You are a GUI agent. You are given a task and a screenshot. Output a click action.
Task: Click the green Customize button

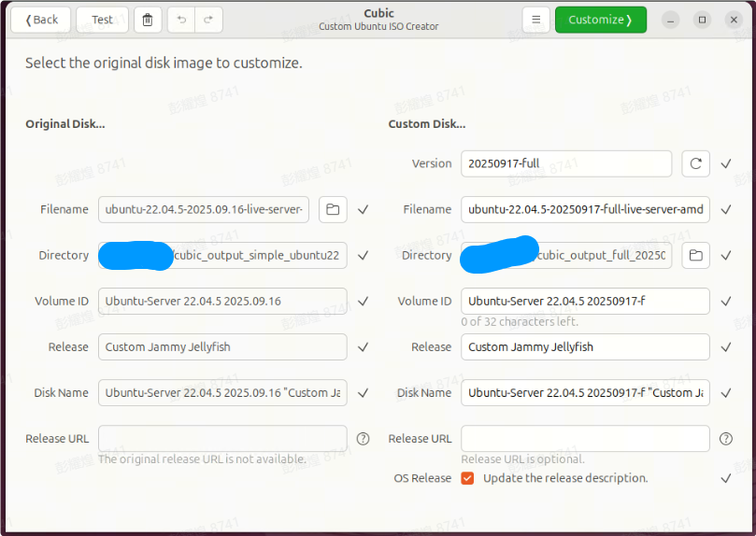(x=601, y=20)
